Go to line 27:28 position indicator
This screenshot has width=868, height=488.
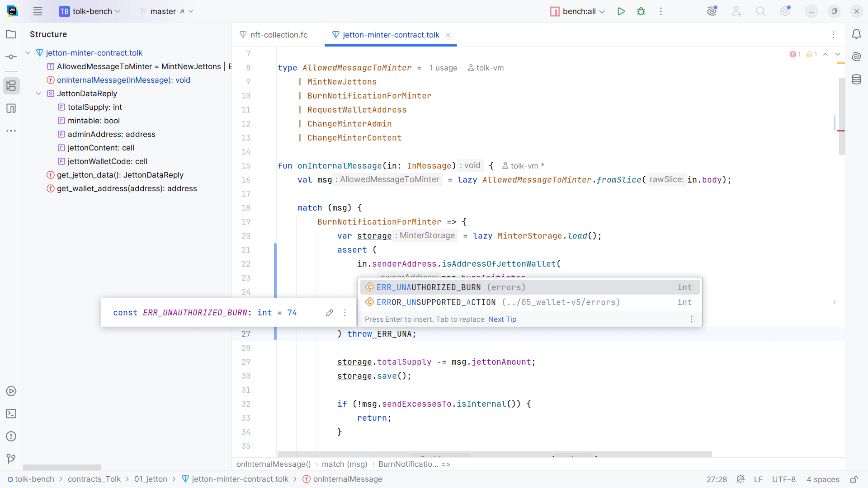click(717, 479)
